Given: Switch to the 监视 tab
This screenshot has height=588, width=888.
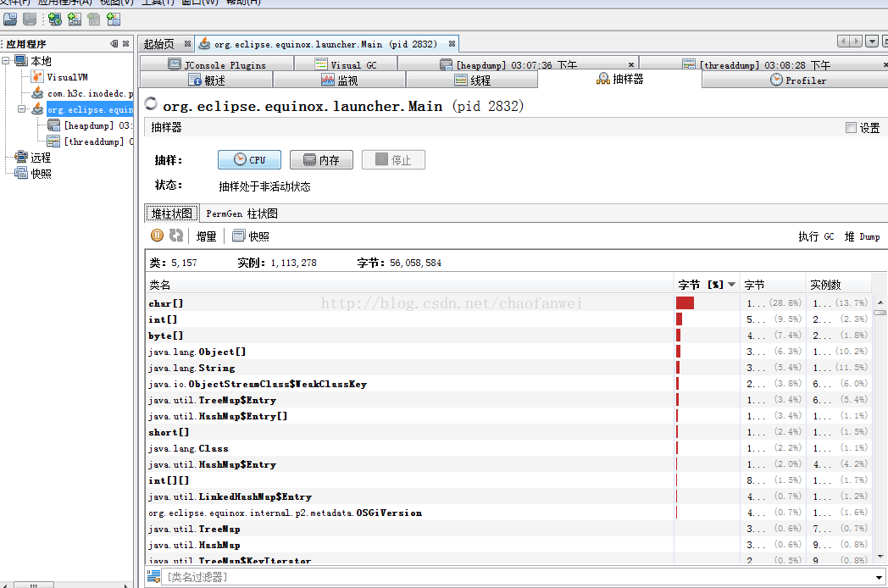Looking at the screenshot, I should (x=339, y=80).
